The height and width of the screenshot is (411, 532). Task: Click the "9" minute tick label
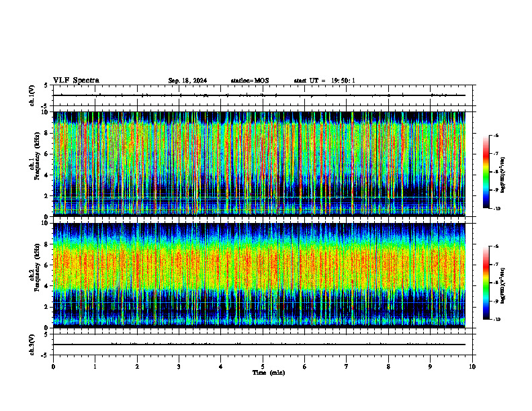point(430,367)
